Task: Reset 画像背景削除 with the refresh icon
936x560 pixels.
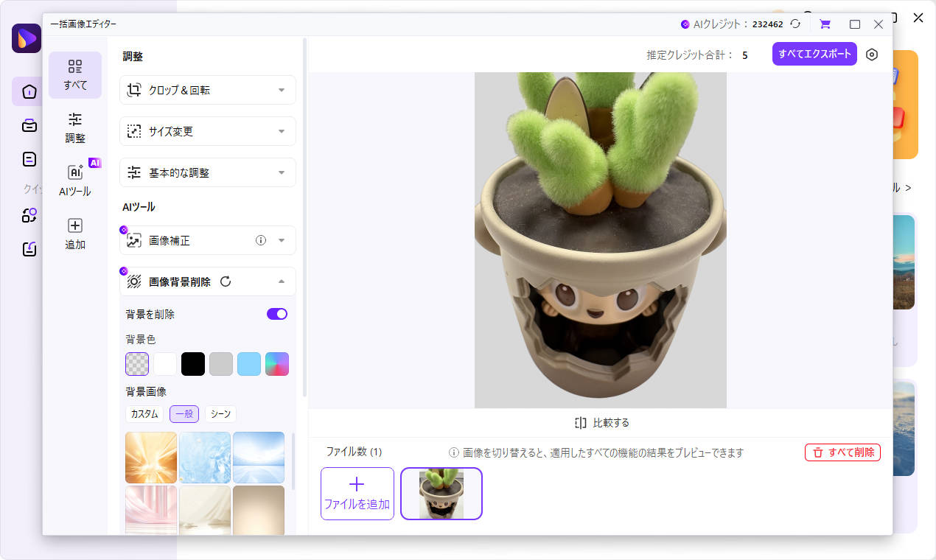Action: 226,281
